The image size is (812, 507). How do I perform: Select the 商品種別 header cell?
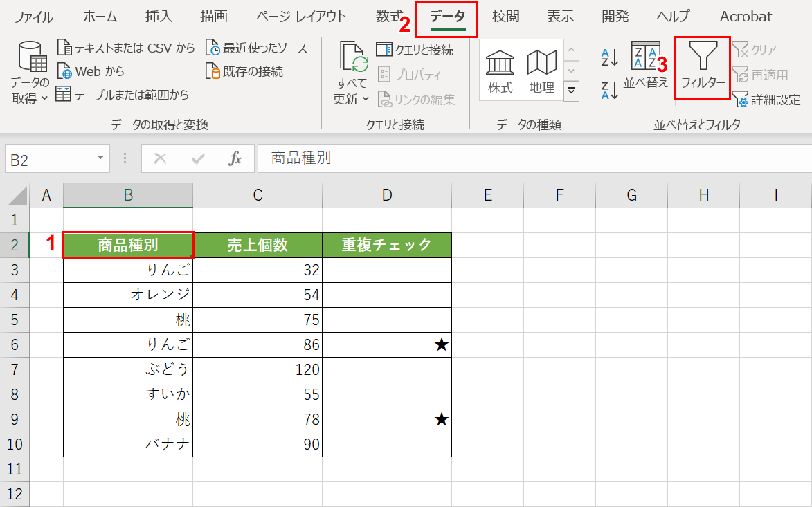click(127, 245)
